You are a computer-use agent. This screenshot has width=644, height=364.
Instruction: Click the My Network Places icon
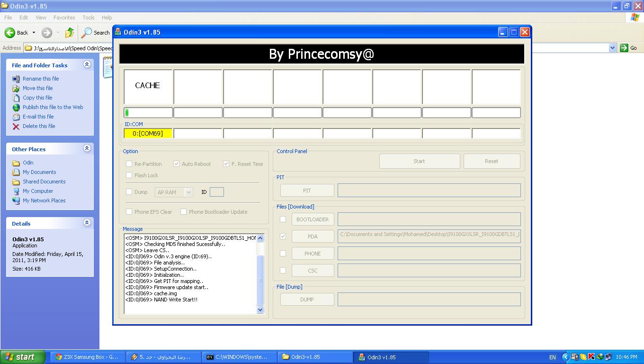point(16,200)
